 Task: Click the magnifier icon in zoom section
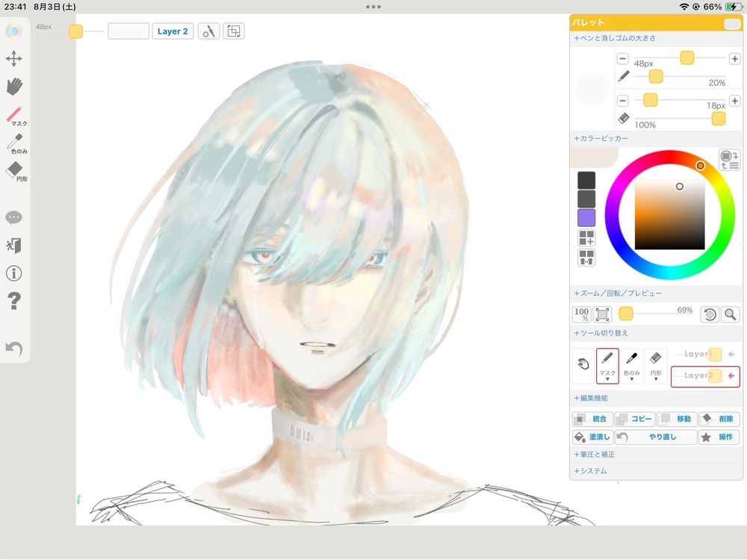click(730, 314)
